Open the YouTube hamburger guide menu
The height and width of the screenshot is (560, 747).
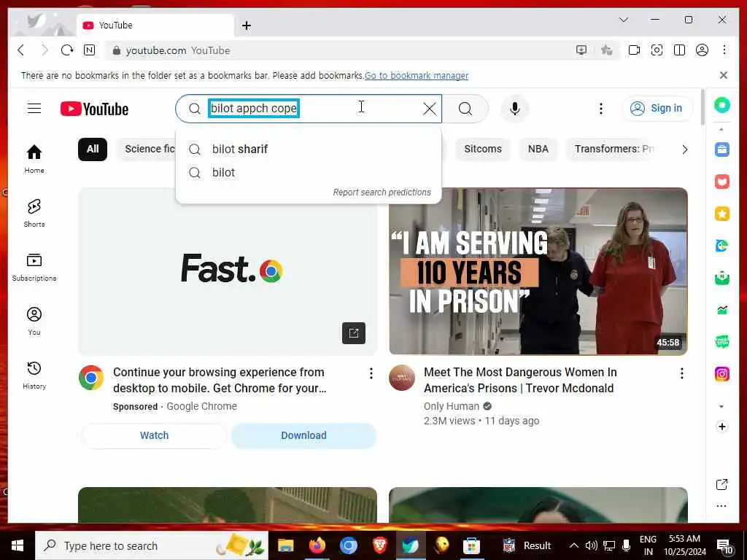pyautogui.click(x=34, y=109)
